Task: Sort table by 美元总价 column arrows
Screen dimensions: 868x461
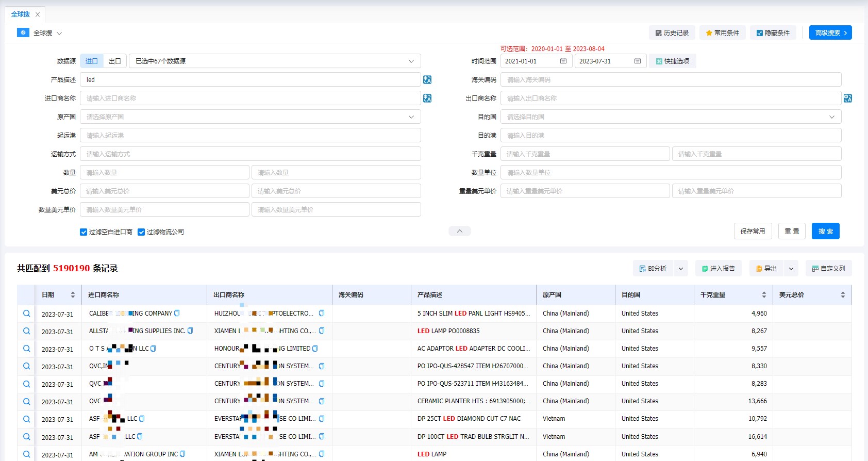Action: [x=843, y=295]
